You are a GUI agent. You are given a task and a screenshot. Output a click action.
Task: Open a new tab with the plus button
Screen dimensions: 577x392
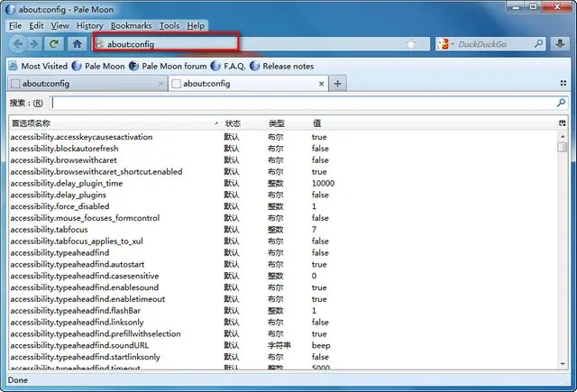[x=337, y=84]
